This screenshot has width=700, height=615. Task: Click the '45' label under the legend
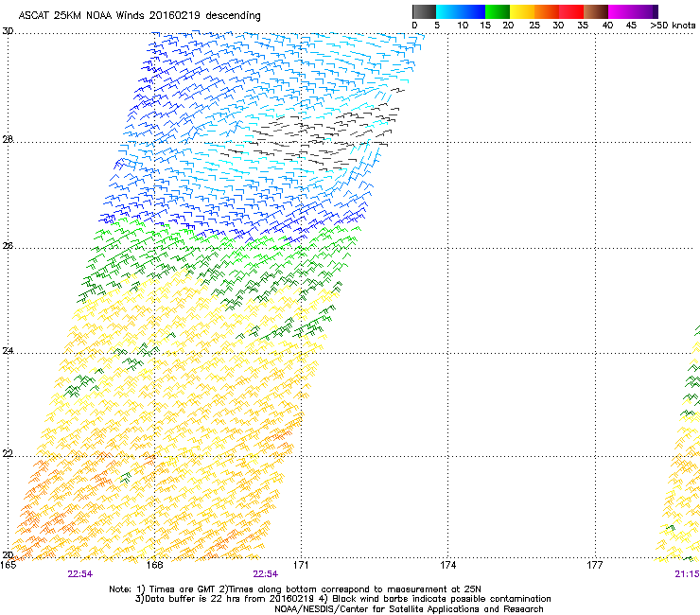pyautogui.click(x=631, y=26)
